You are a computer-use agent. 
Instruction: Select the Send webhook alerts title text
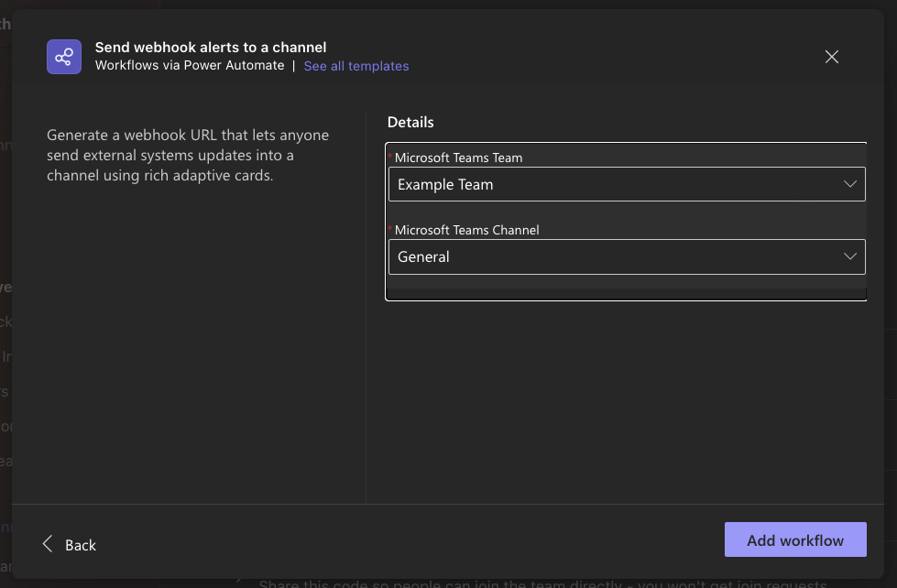click(211, 47)
